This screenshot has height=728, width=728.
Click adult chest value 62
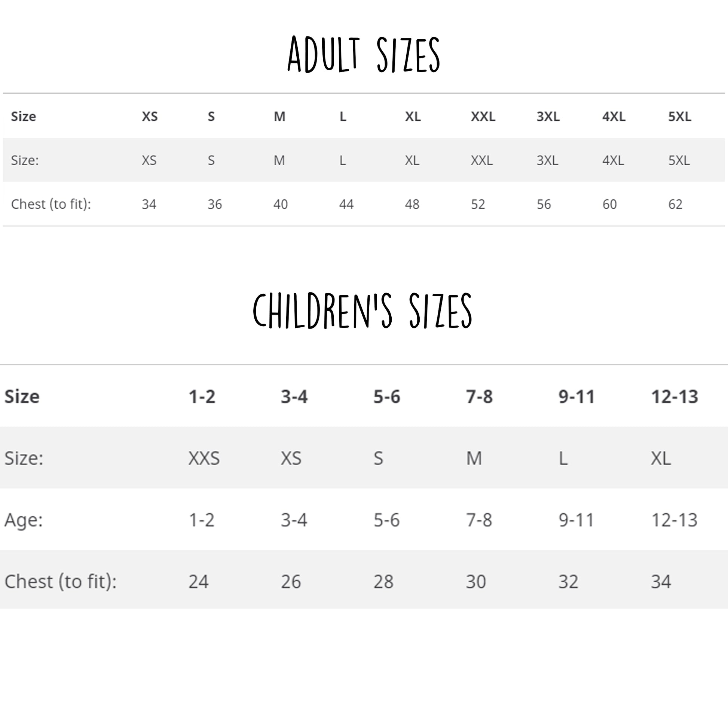675,204
